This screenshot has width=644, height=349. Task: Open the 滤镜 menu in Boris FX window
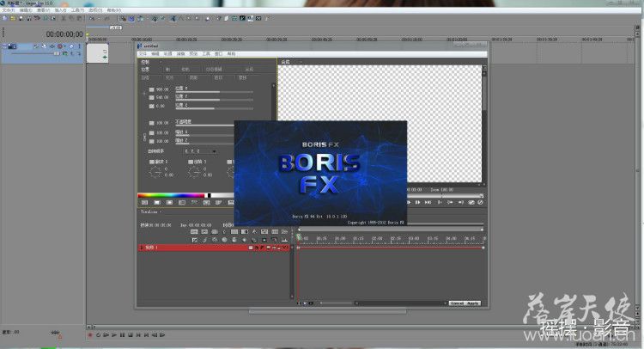pos(180,54)
